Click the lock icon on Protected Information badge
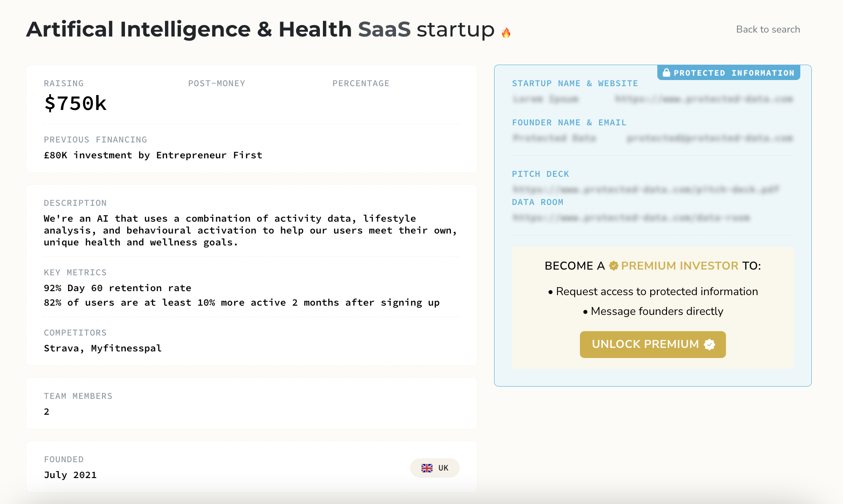 click(x=667, y=73)
